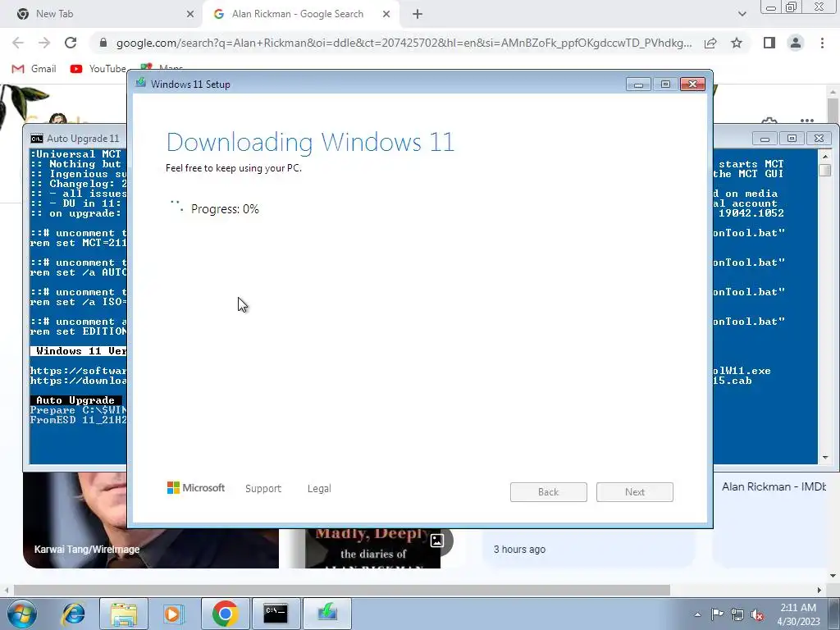The width and height of the screenshot is (840, 630).
Task: Open Gmail bookmark
Action: pyautogui.click(x=34, y=69)
